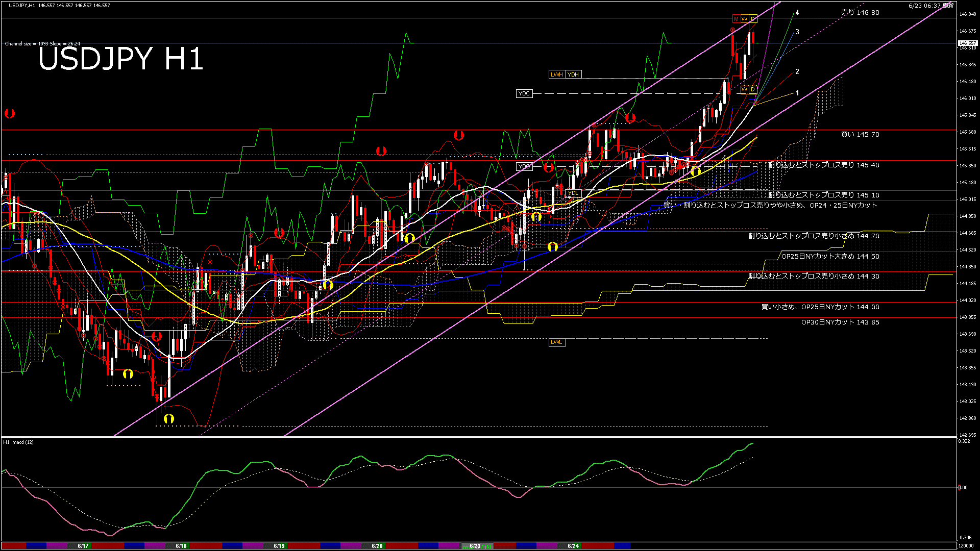980x551 pixels.
Task: Click the YDL level label
Action: [573, 193]
